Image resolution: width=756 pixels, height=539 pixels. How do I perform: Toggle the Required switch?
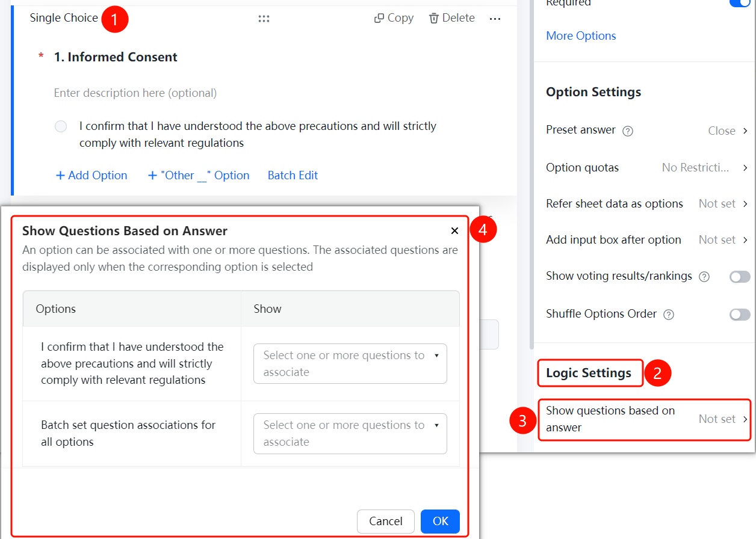point(740,3)
